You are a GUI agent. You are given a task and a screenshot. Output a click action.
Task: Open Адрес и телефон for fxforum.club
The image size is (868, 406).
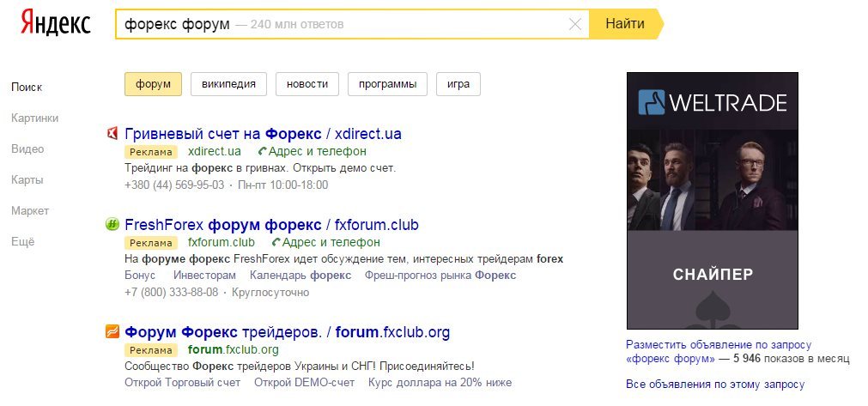(331, 242)
